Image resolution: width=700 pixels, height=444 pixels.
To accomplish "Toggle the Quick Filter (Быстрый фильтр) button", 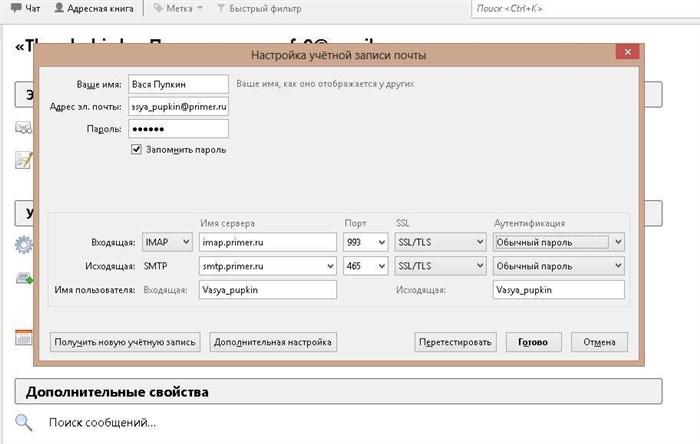I will pos(259,8).
